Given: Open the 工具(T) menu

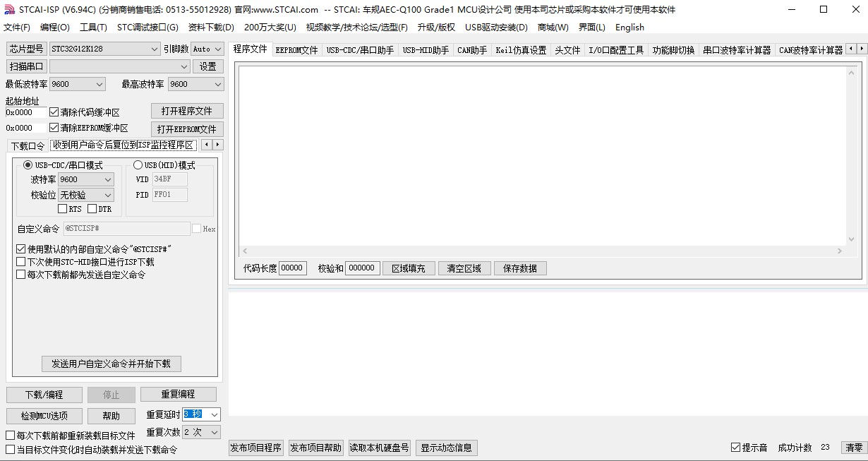Looking at the screenshot, I should [93, 27].
